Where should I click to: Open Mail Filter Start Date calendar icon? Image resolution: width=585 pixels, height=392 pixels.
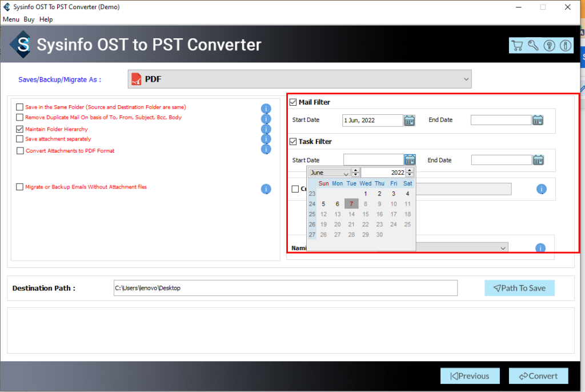[x=410, y=120]
